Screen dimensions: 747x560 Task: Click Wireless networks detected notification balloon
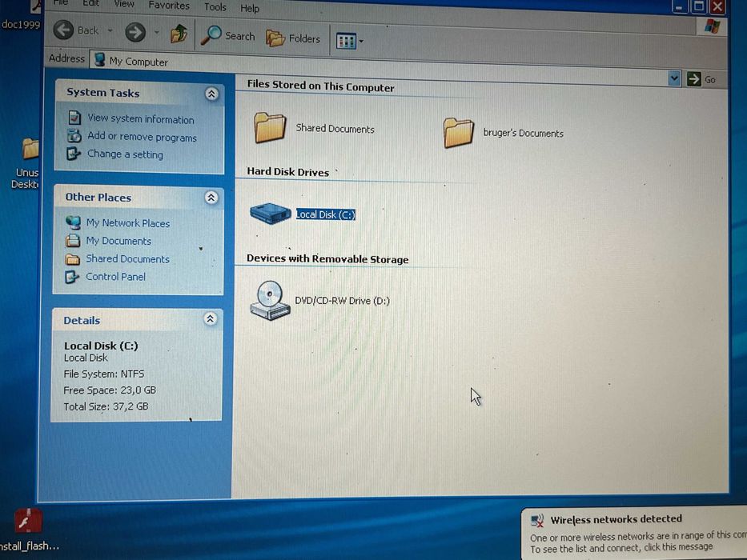[634, 534]
